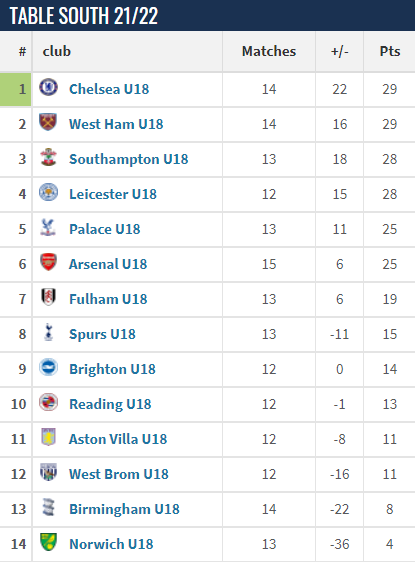This screenshot has width=415, height=562.
Task: Click the Leicester U18 fox crest
Action: point(48,192)
